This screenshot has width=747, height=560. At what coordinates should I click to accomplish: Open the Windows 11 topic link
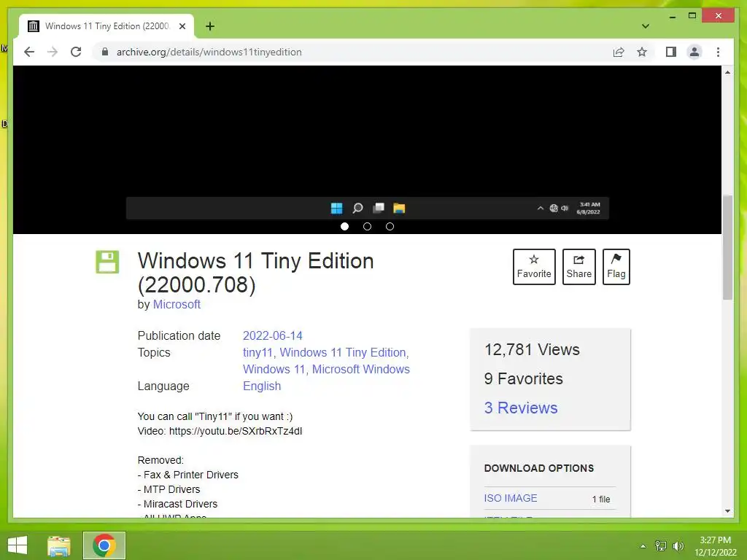[x=274, y=369]
